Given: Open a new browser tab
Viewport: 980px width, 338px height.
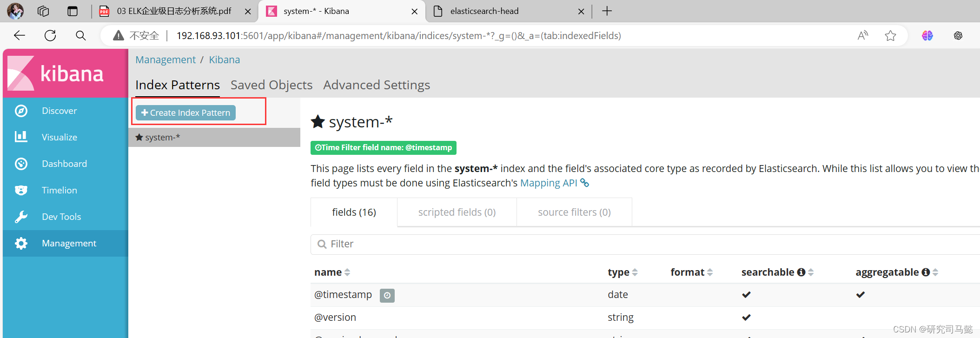Looking at the screenshot, I should (x=607, y=11).
